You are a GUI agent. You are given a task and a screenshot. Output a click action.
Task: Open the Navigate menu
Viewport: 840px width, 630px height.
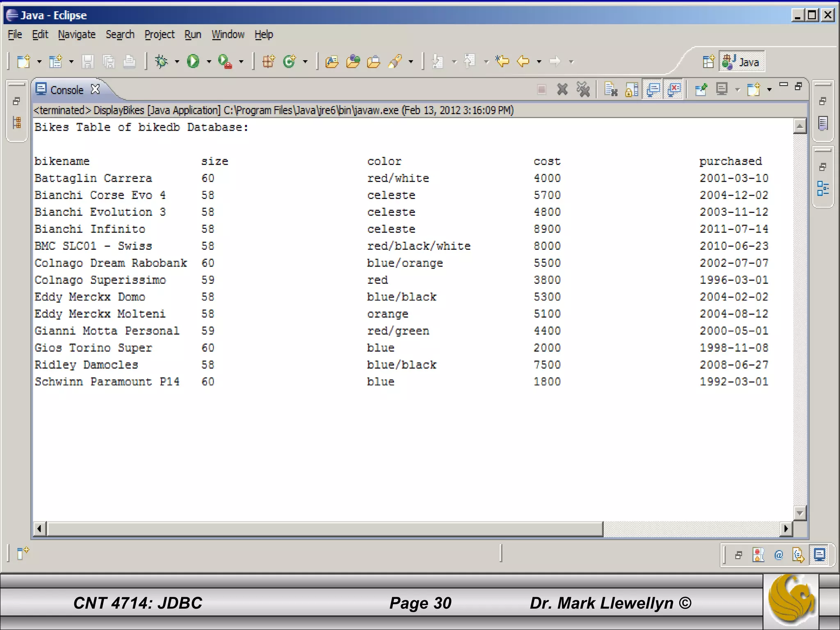coord(77,35)
